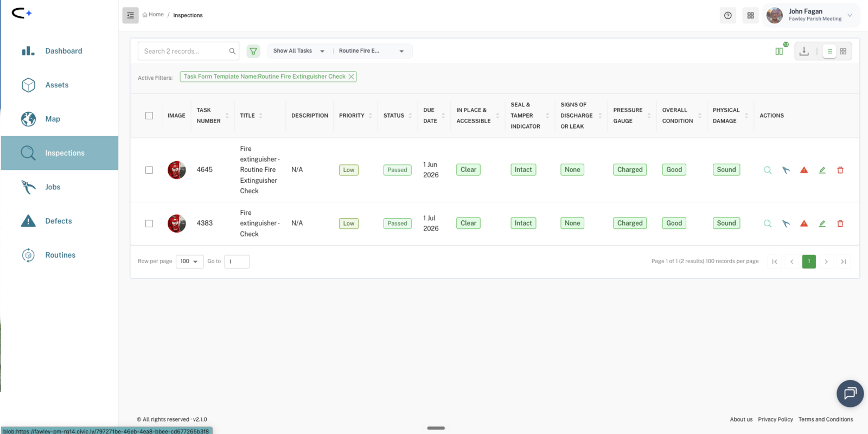868x434 pixels.
Task: Expand the Show All Tasks dropdown
Action: 299,51
